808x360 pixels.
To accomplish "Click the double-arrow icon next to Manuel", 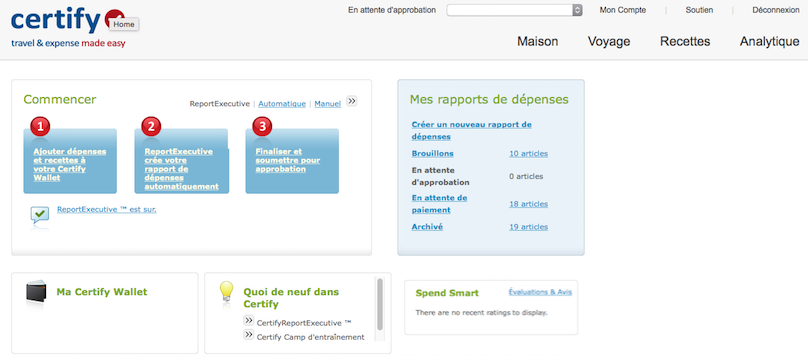I will [x=351, y=101].
